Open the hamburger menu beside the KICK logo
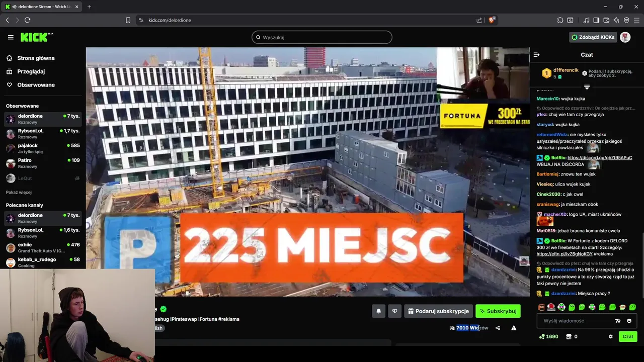The width and height of the screenshot is (644, 362). pyautogui.click(x=11, y=37)
